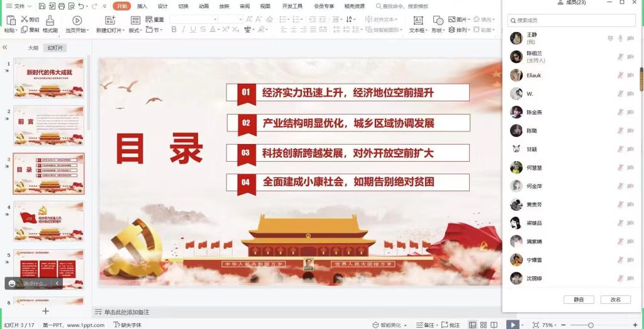This screenshot has height=329, width=644.
Task: Undo the last action
Action: [81, 6]
